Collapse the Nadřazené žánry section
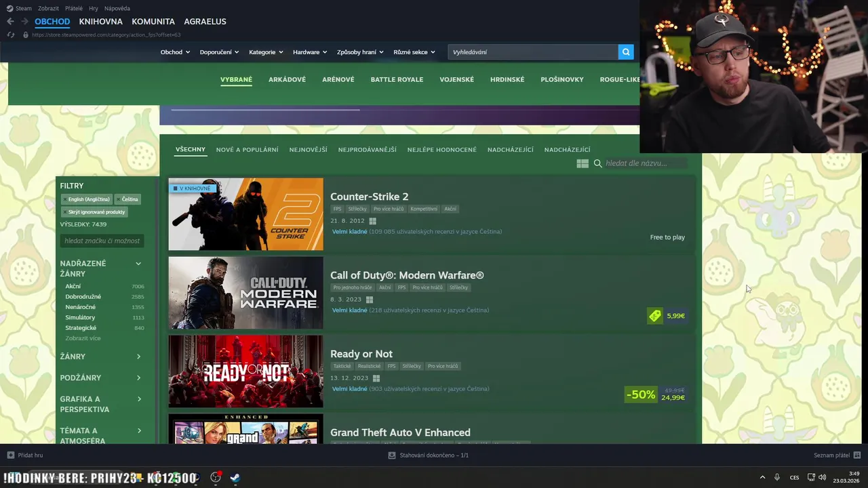 coord(138,264)
